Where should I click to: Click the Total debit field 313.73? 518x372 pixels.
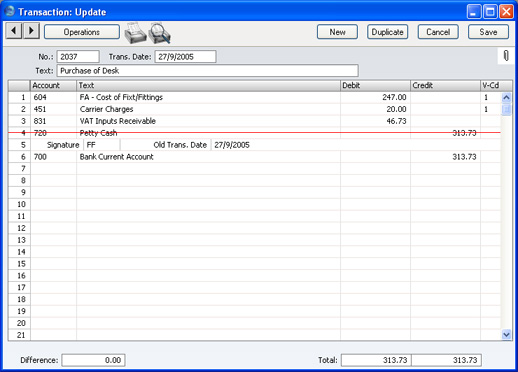pos(376,360)
